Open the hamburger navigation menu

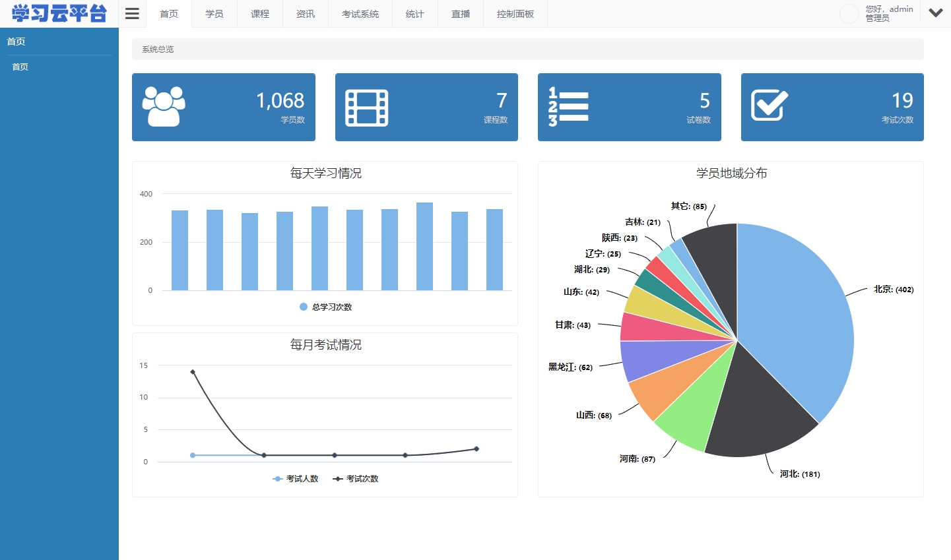pos(131,13)
